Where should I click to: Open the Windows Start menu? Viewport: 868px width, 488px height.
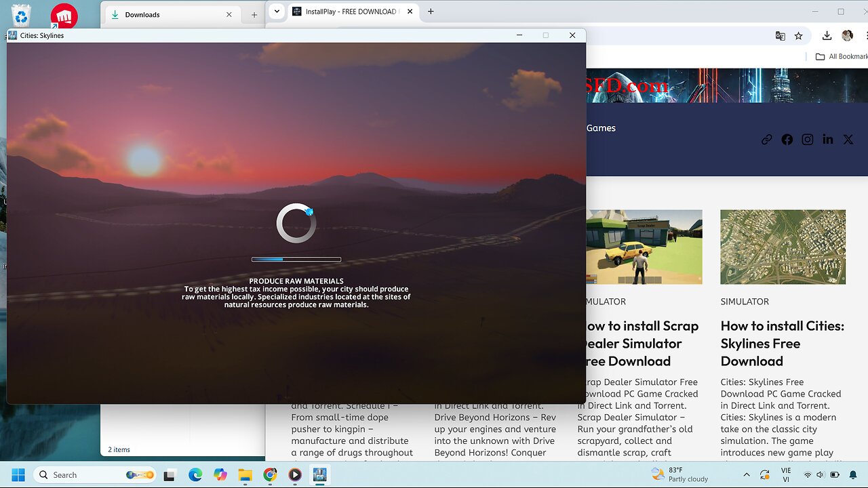18,474
